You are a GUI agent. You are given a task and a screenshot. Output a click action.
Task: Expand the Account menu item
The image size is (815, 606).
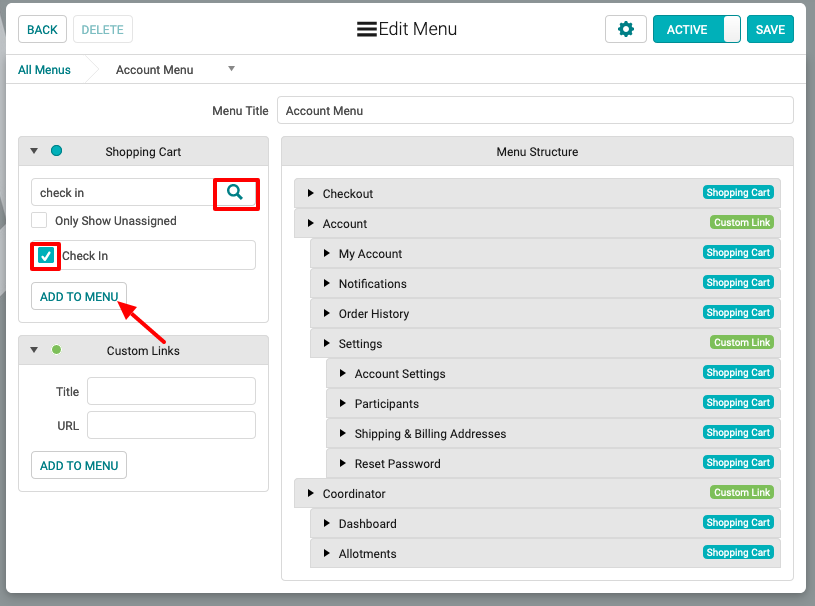click(310, 223)
